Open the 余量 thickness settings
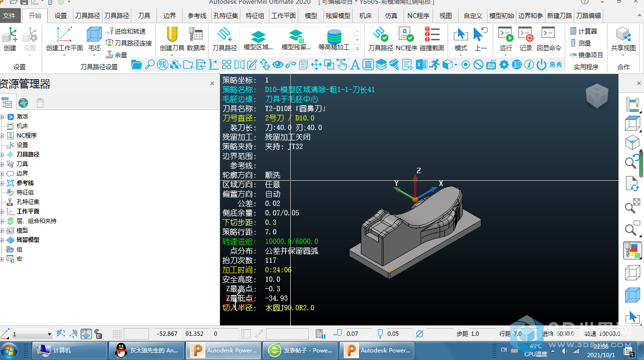 (117, 55)
